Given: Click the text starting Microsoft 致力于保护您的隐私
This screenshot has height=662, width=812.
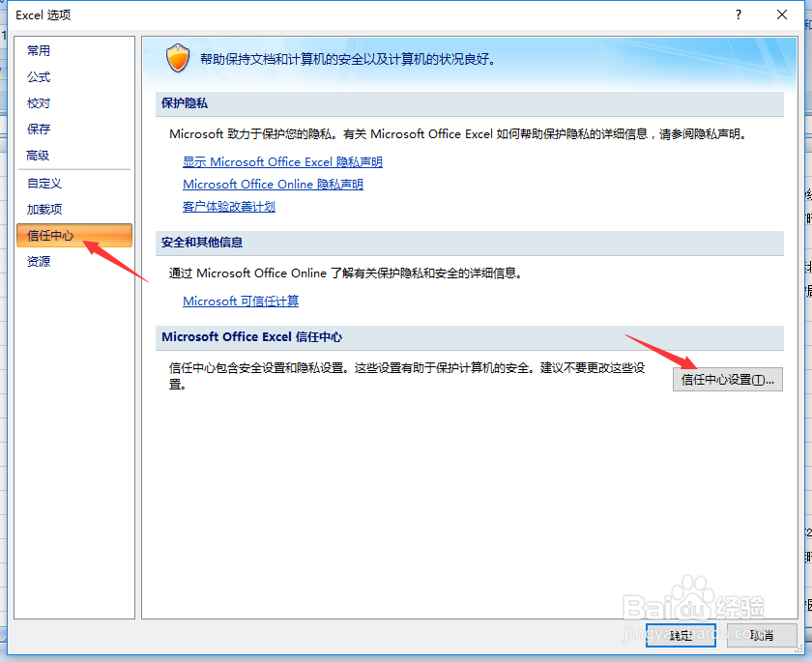Looking at the screenshot, I should [459, 134].
